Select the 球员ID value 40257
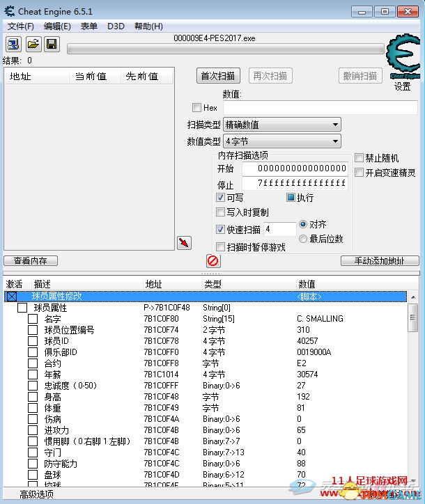This screenshot has width=425, height=504. pyautogui.click(x=307, y=340)
